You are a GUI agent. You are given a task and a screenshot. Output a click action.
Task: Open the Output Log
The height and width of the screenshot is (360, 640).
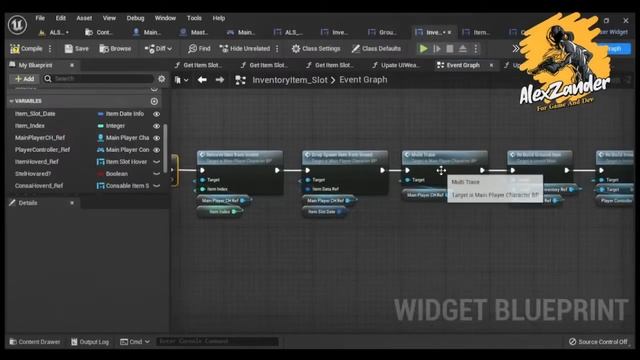[90, 342]
